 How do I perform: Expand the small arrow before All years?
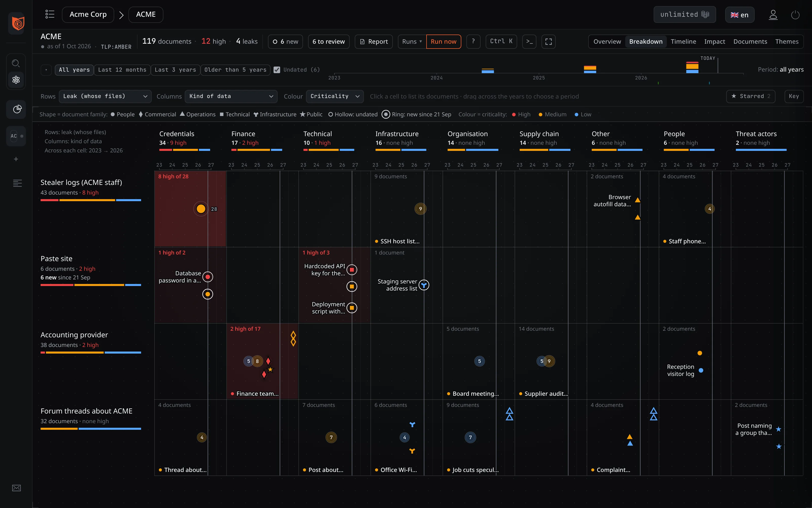(x=46, y=70)
